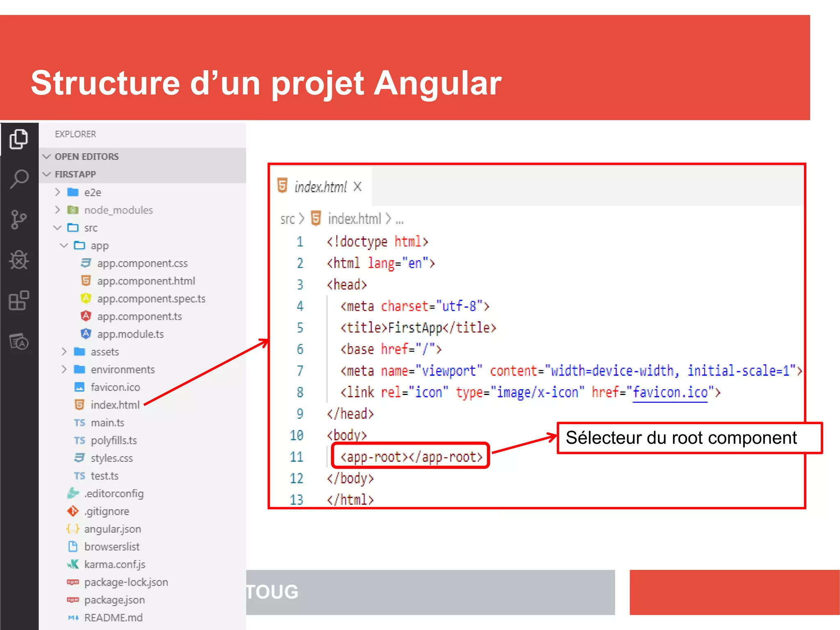Click the doctype html line
Viewport: 840px width, 630px height.
click(377, 242)
